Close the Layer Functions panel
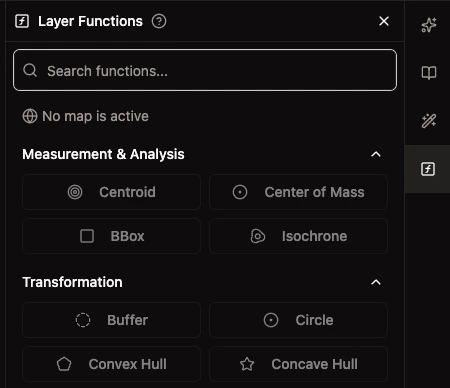The width and height of the screenshot is (450, 388). click(x=384, y=21)
